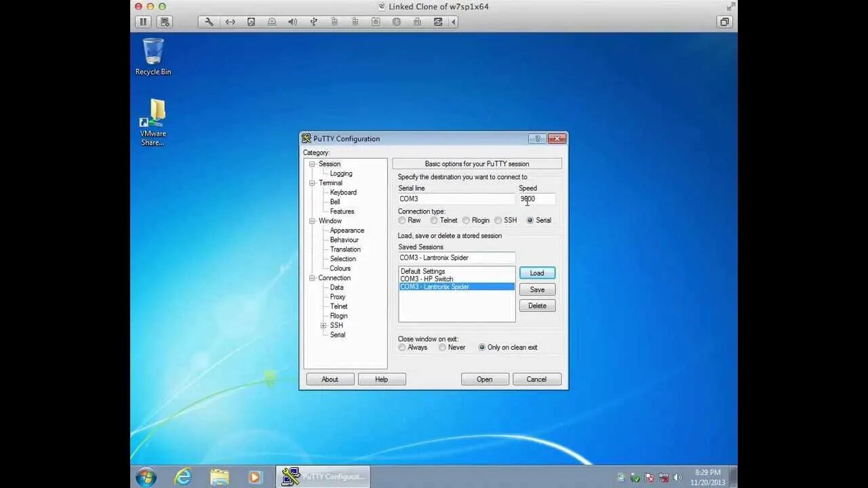This screenshot has width=868, height=488.
Task: Open the Appearance category
Action: (x=347, y=230)
